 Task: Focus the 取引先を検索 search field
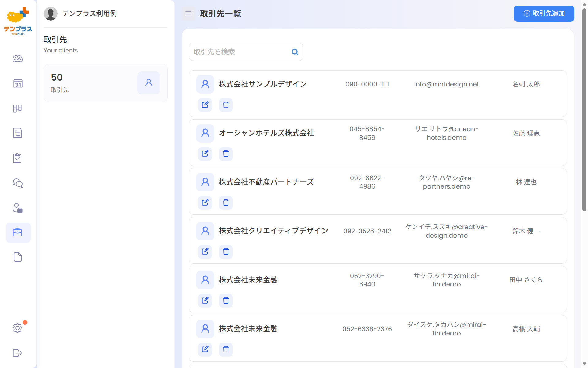[246, 52]
